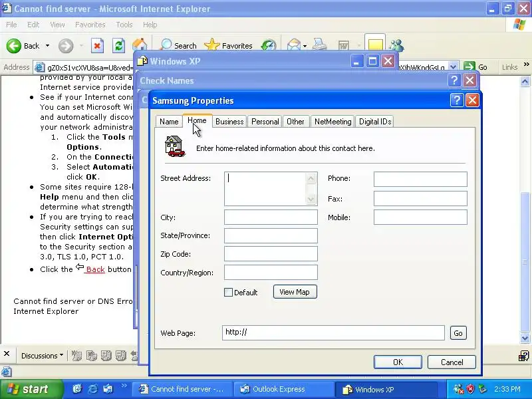
Task: Open the Edit menu
Action: coord(33,25)
